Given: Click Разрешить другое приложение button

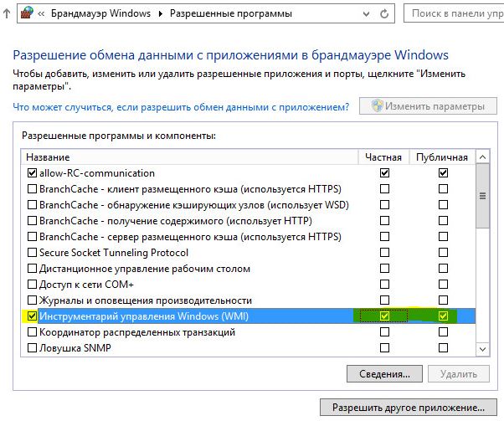Looking at the screenshot, I should (x=408, y=408).
